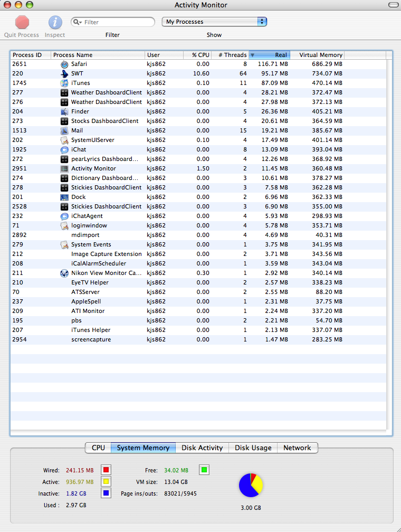Click the green Free color swatch
Image resolution: width=401 pixels, height=532 pixels.
(x=204, y=470)
